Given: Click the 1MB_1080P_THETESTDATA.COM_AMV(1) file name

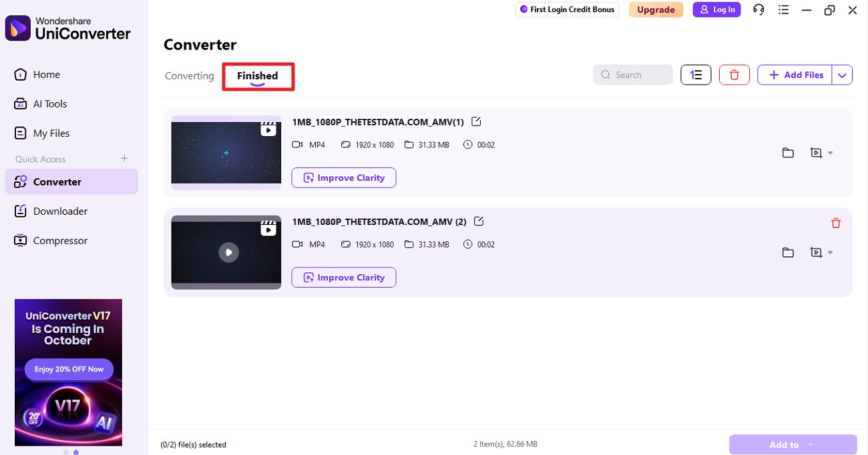Looking at the screenshot, I should coord(378,122).
